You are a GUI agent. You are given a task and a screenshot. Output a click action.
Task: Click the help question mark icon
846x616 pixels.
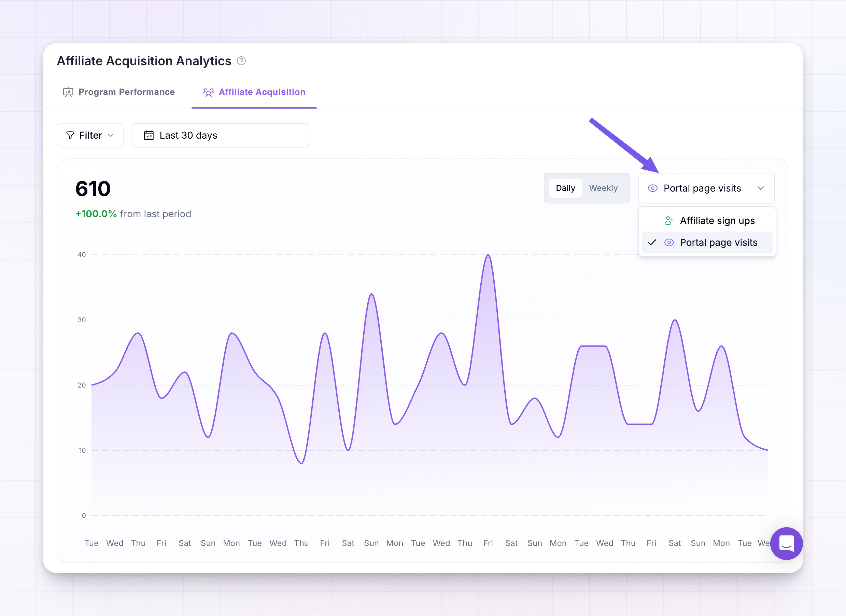(x=241, y=61)
